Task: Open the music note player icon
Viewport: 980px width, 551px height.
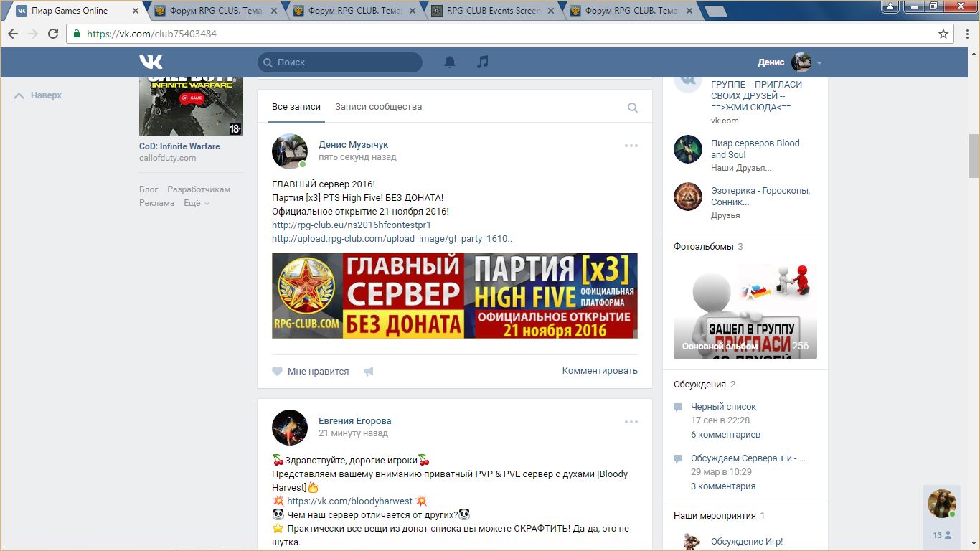Action: 483,62
